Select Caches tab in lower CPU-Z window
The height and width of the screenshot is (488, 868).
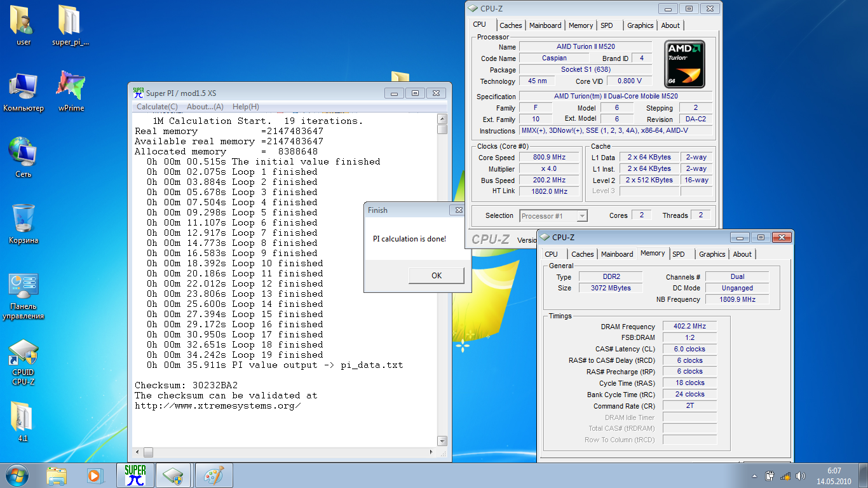click(582, 254)
